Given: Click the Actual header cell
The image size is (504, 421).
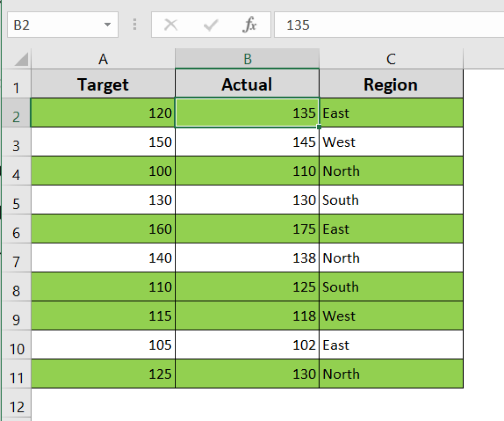Looking at the screenshot, I should (x=247, y=84).
